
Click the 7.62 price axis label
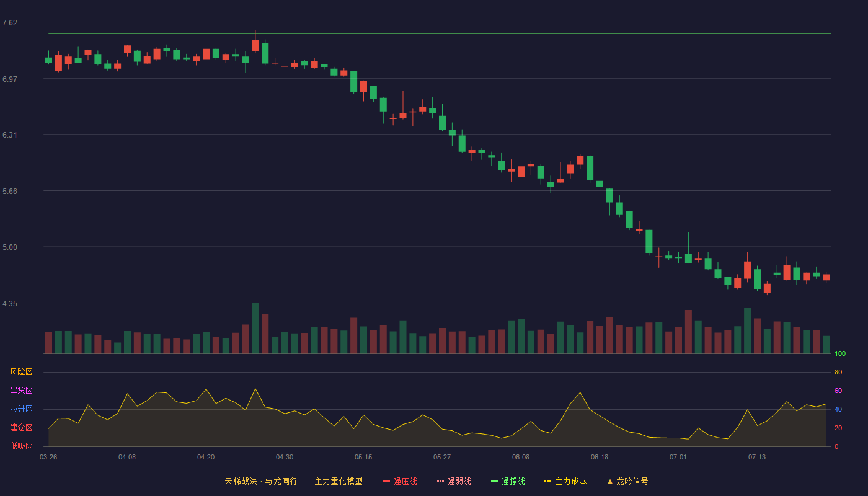coord(10,23)
